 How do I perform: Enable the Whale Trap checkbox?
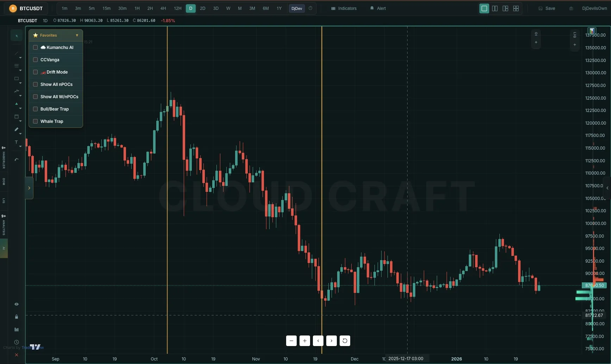[x=35, y=121]
